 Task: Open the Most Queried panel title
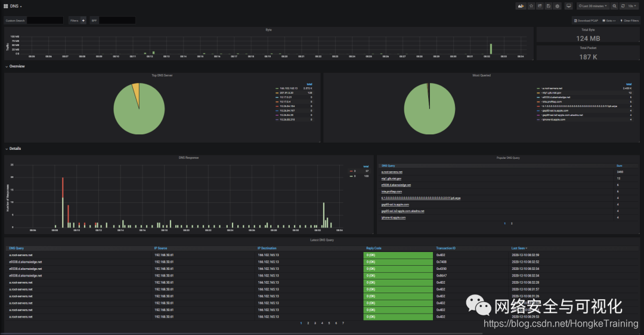481,75
